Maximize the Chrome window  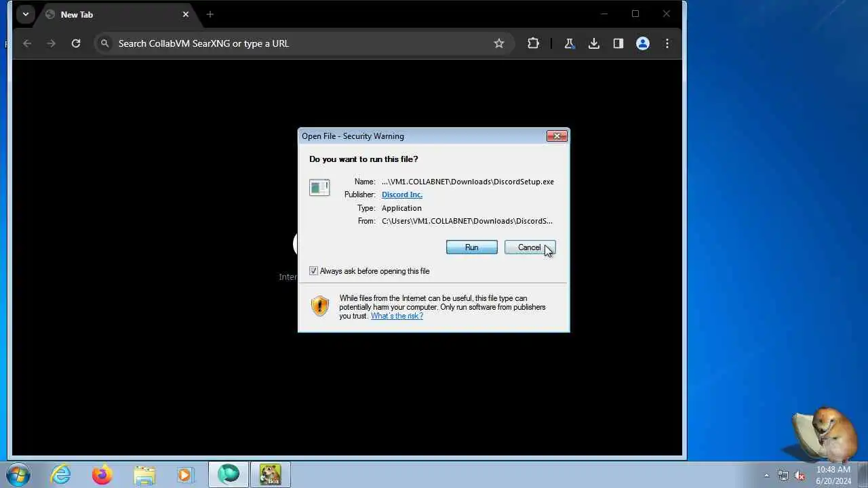click(x=635, y=14)
